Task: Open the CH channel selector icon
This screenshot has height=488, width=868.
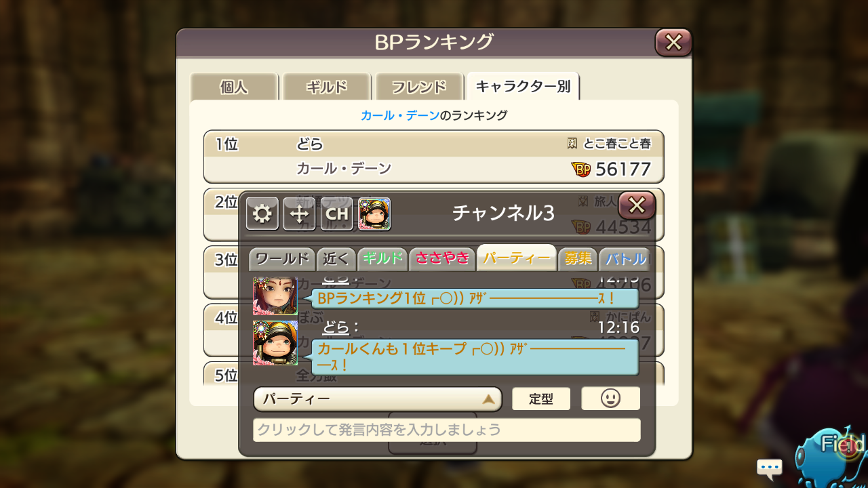Action: (336, 214)
